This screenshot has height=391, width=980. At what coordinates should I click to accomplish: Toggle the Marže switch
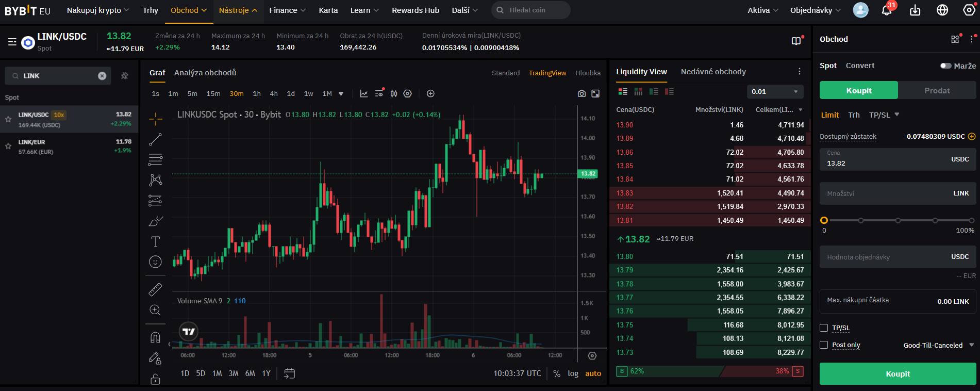point(945,66)
